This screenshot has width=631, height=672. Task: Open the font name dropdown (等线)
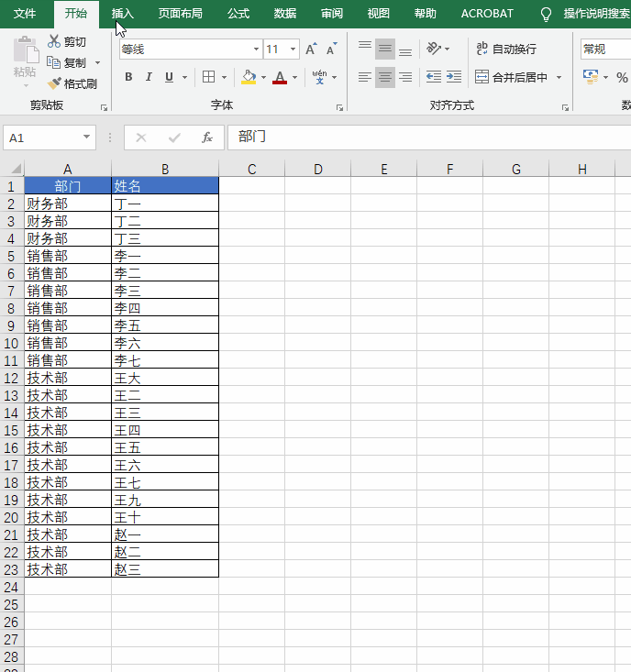point(256,49)
